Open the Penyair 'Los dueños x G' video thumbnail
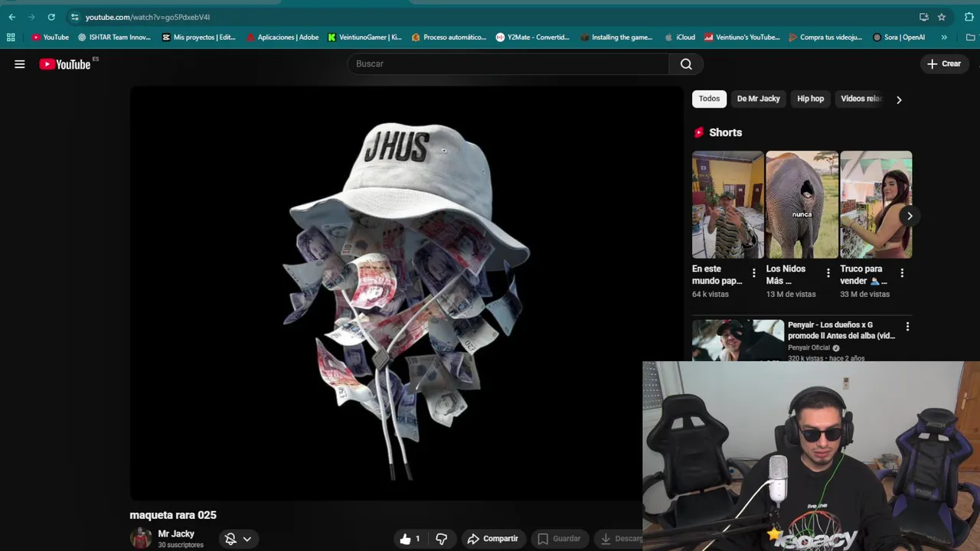The height and width of the screenshot is (551, 980). [x=738, y=341]
